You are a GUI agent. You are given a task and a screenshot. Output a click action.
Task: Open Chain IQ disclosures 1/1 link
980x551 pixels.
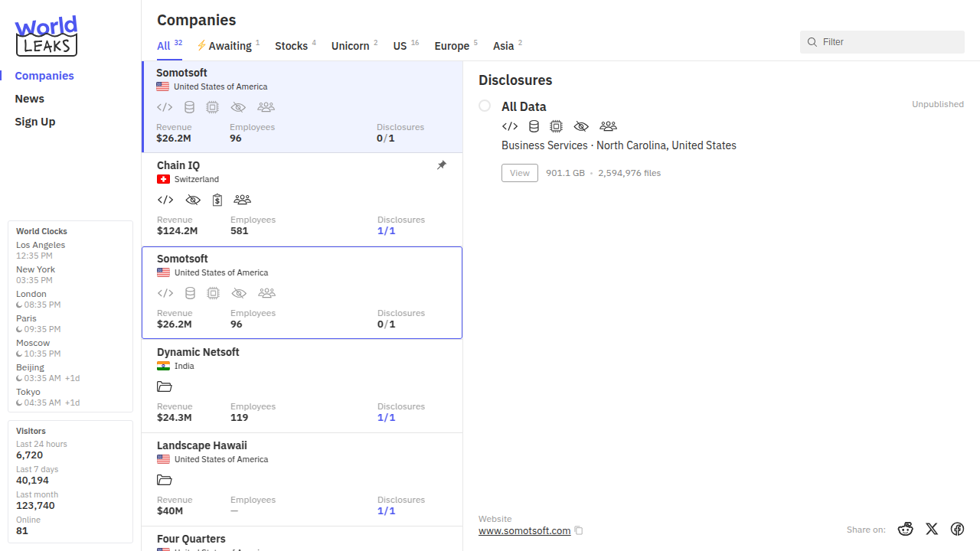[x=387, y=230]
